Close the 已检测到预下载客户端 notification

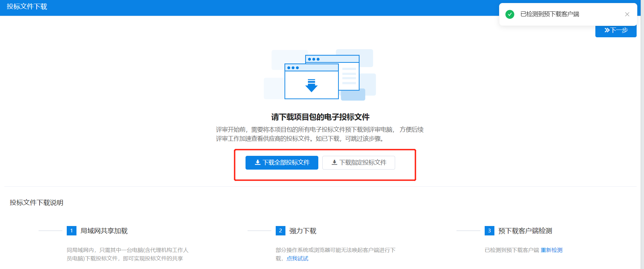pos(627,14)
